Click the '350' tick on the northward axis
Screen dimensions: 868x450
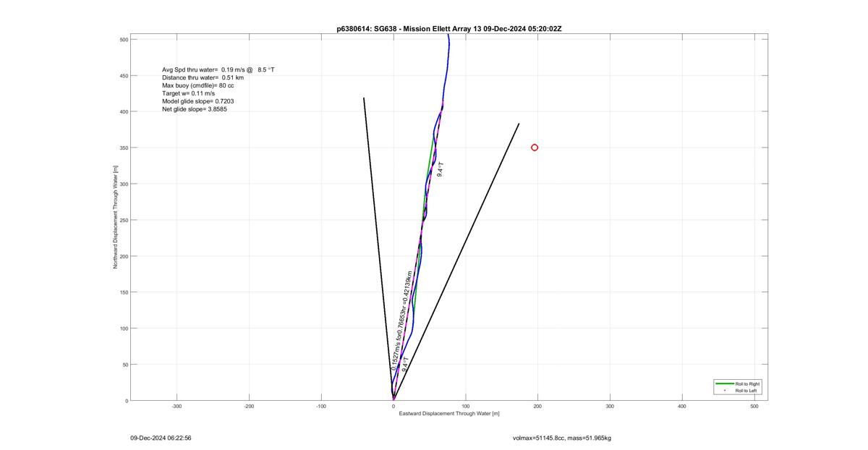124,148
